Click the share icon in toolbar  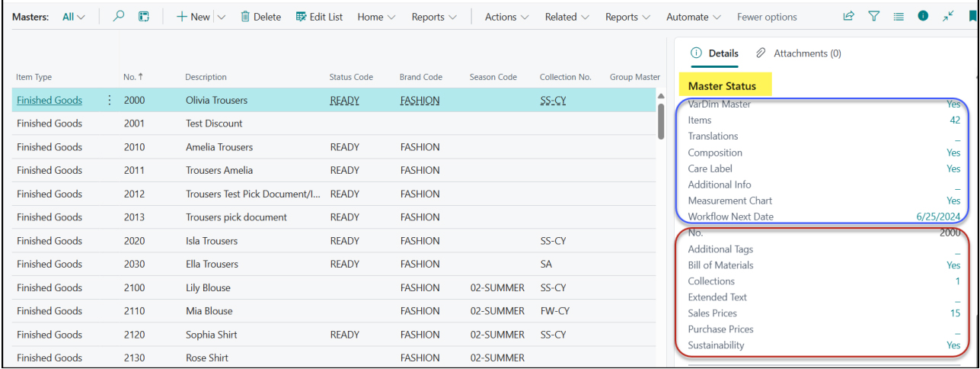tap(848, 16)
